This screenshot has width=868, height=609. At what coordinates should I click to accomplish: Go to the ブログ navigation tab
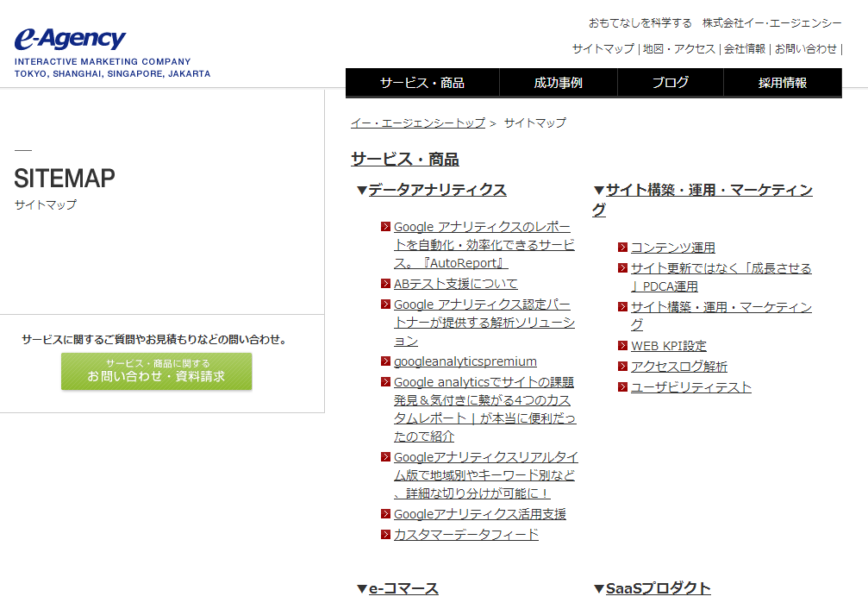(670, 83)
